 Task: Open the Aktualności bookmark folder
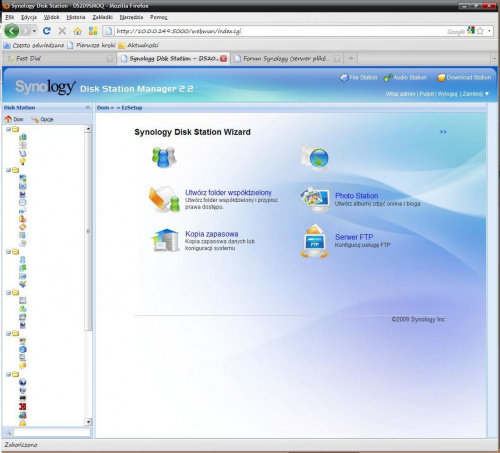pos(139,45)
